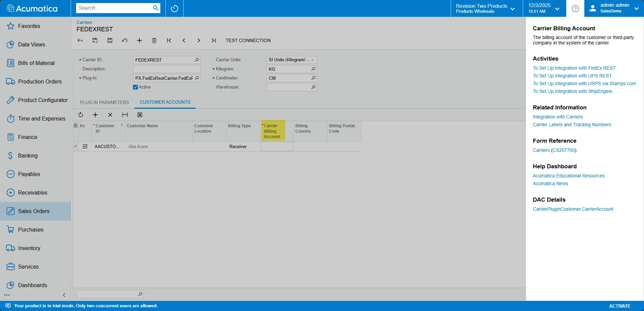
Task: Click the Delete trash icon
Action: point(154,40)
